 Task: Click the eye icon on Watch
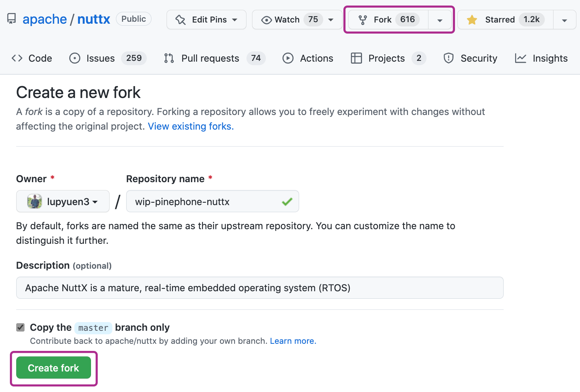pyautogui.click(x=267, y=20)
